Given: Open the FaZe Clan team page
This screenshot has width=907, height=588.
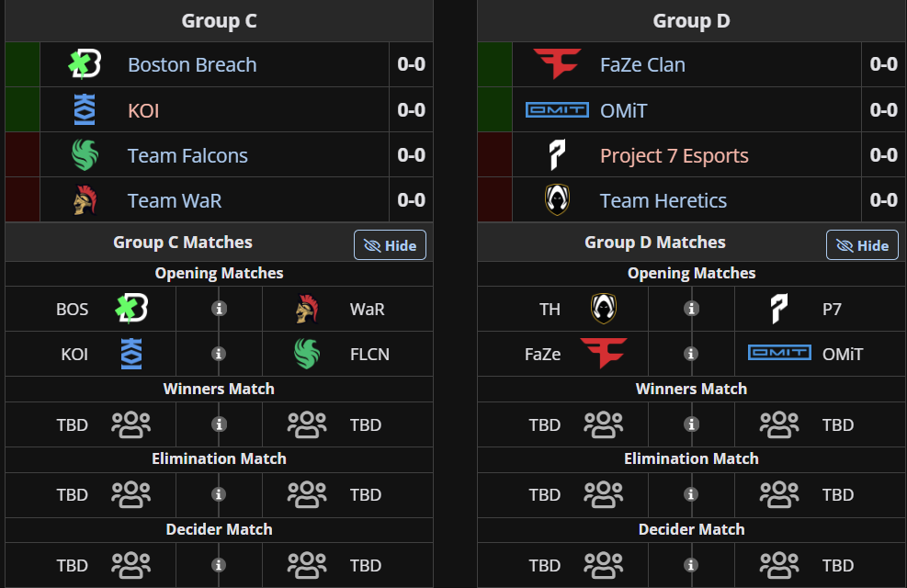Looking at the screenshot, I should pos(642,64).
